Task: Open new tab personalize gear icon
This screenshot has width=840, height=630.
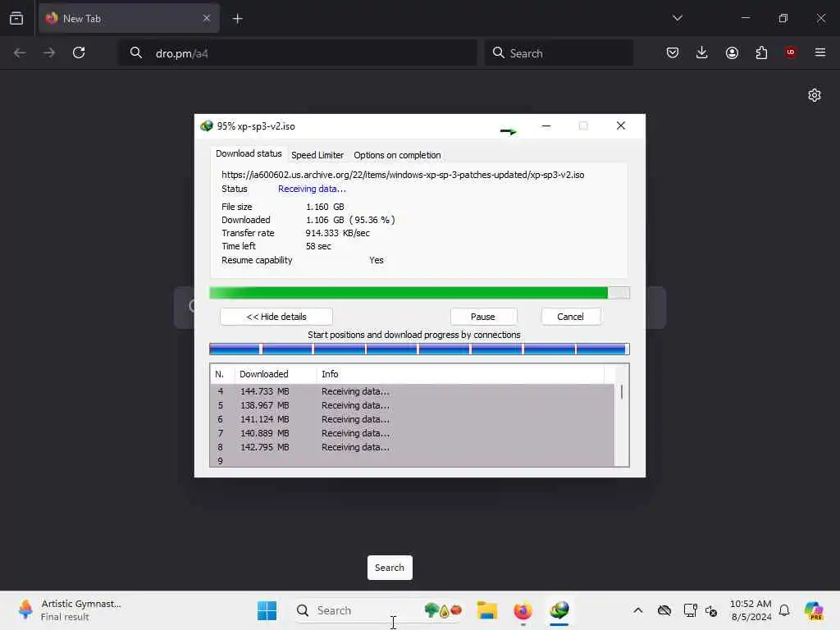Action: (x=815, y=95)
